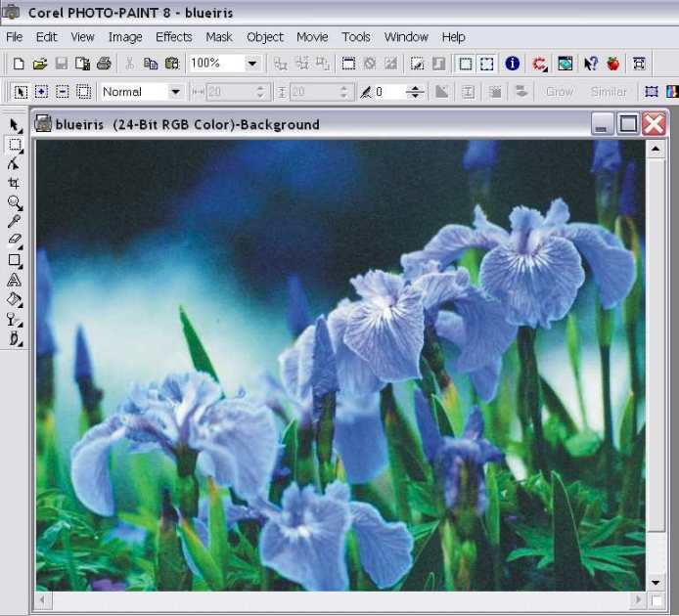679x616 pixels.
Task: Open the Movie menu
Action: 312,37
